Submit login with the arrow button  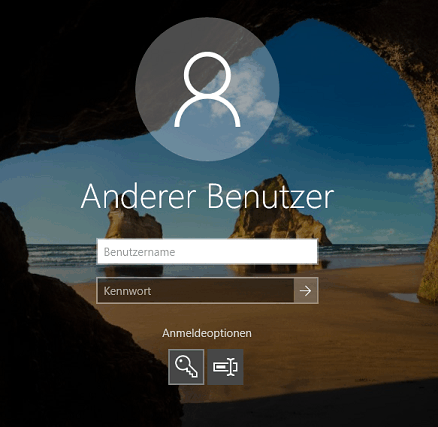[306, 291]
